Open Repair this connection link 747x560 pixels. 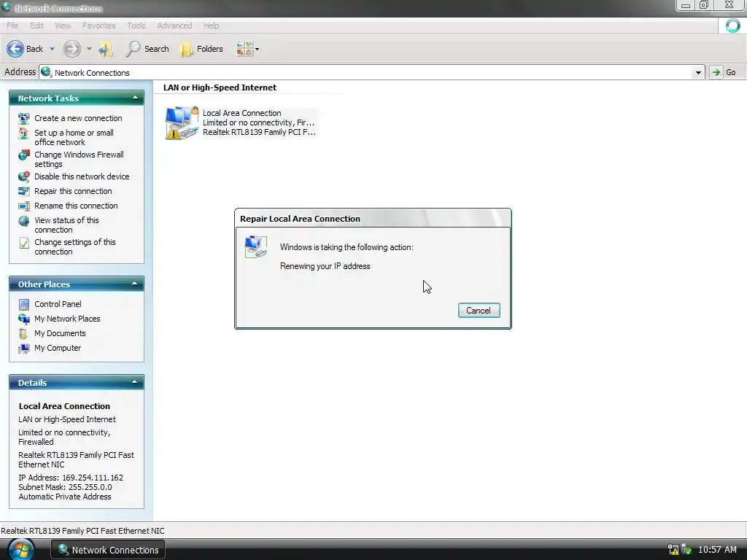point(73,191)
